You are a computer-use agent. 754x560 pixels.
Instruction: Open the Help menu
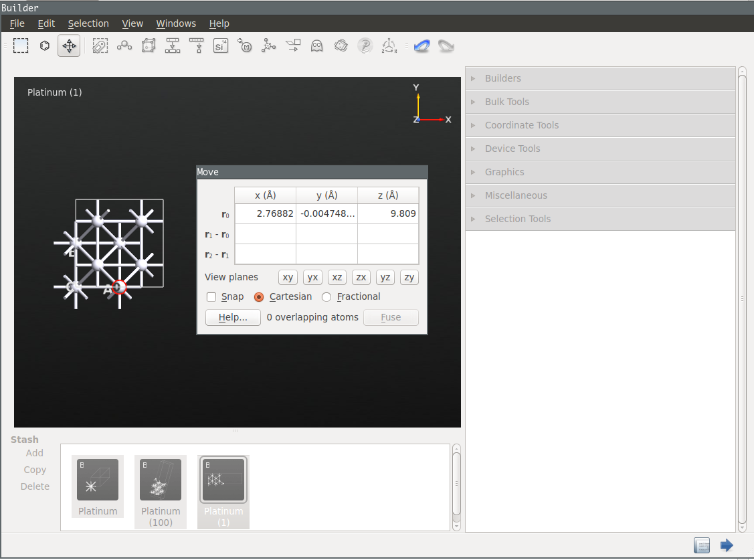(x=219, y=23)
